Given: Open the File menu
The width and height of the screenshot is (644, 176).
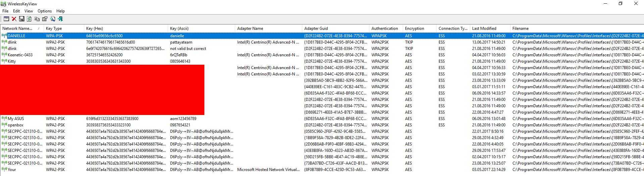Looking at the screenshot, I should [x=5, y=11].
